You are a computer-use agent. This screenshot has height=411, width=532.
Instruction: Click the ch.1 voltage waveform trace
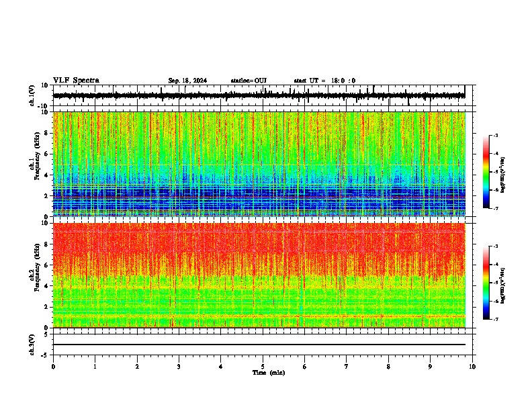click(259, 96)
